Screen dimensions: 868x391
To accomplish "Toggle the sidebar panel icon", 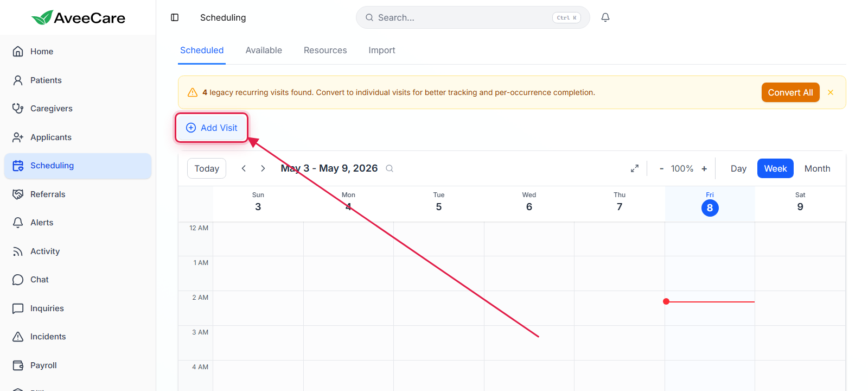I will point(175,17).
